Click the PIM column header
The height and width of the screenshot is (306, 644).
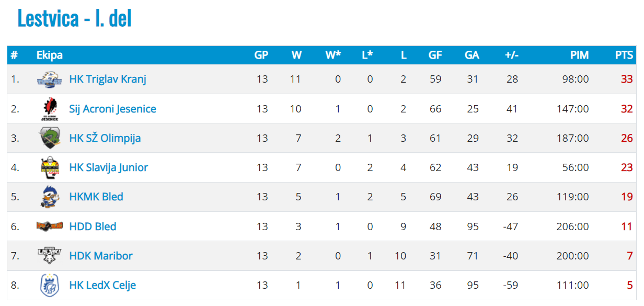(x=579, y=55)
